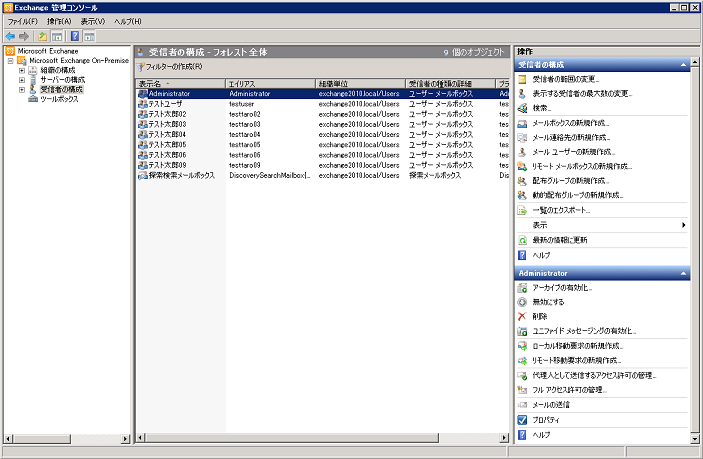The height and width of the screenshot is (459, 703).
Task: Sort by 表示名 column header
Action: [x=180, y=84]
